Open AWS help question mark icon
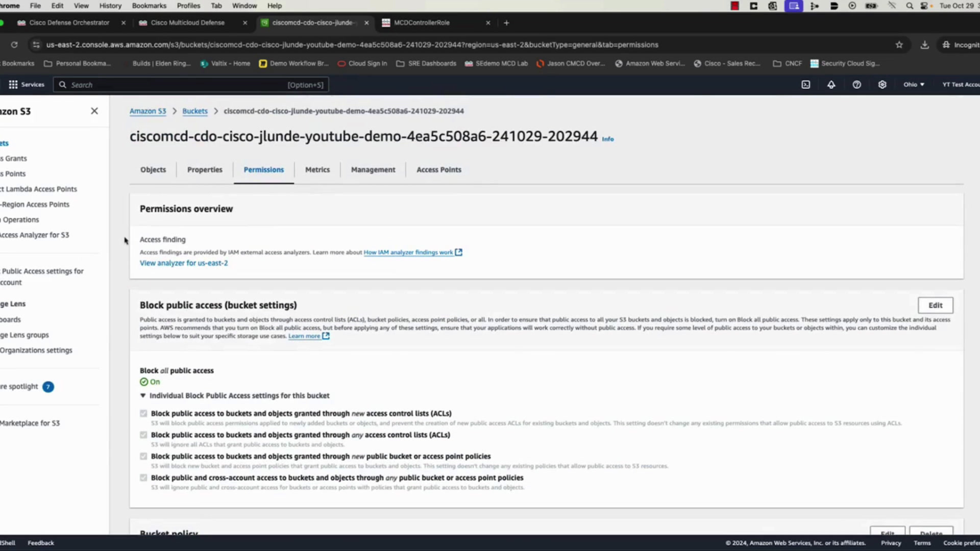This screenshot has width=980, height=551. pos(856,85)
